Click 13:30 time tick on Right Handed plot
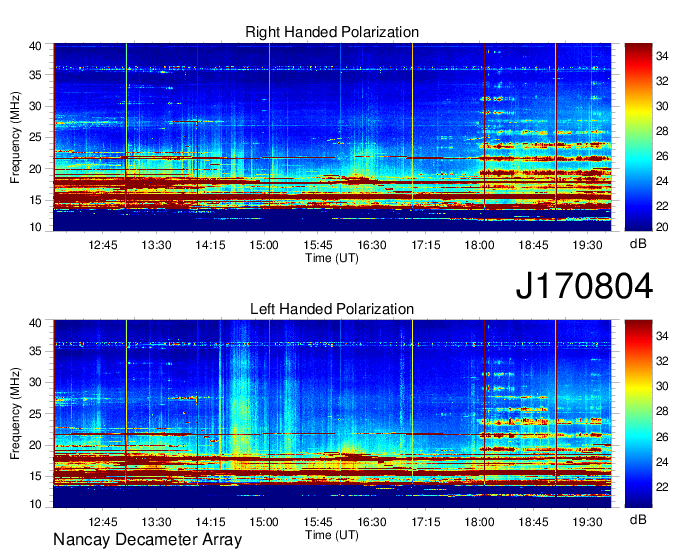The height and width of the screenshot is (552, 680). click(157, 245)
